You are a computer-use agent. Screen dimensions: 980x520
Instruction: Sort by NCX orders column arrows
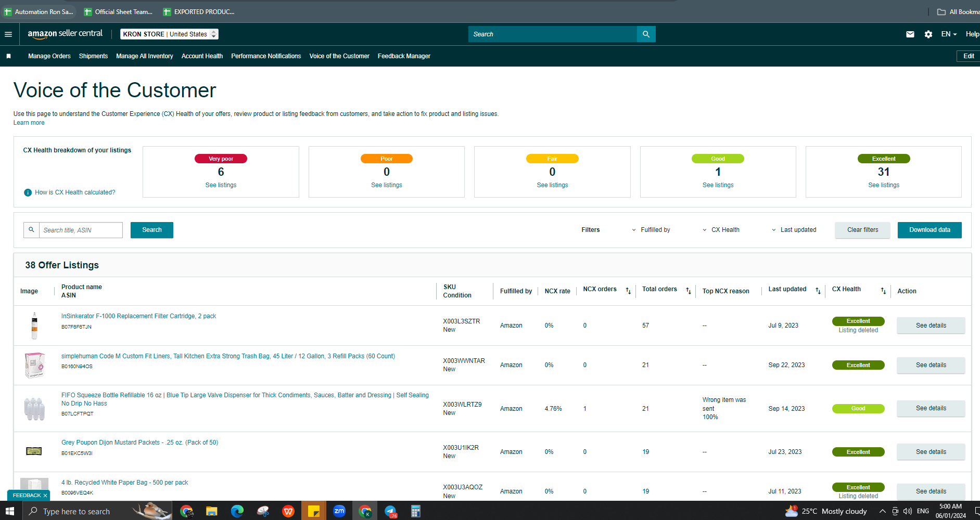tap(628, 291)
